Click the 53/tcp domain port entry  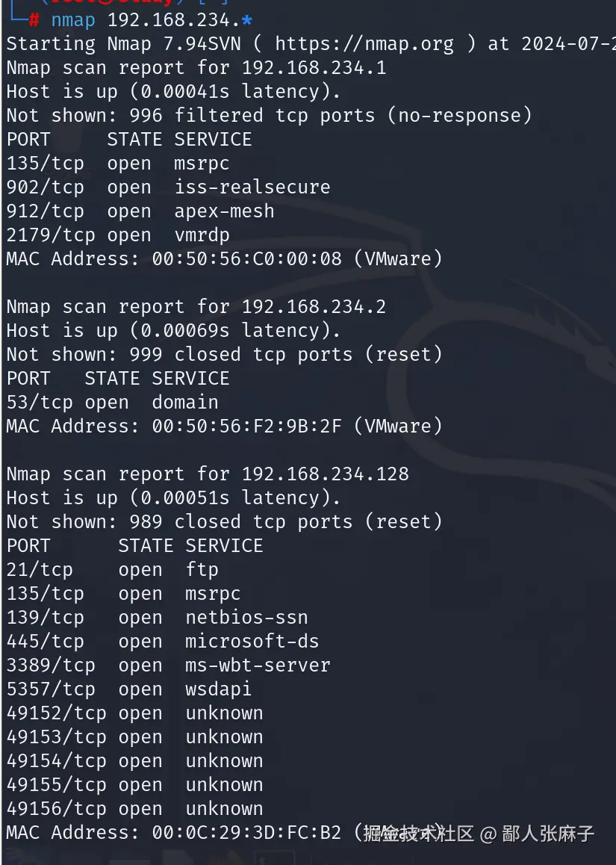(112, 403)
